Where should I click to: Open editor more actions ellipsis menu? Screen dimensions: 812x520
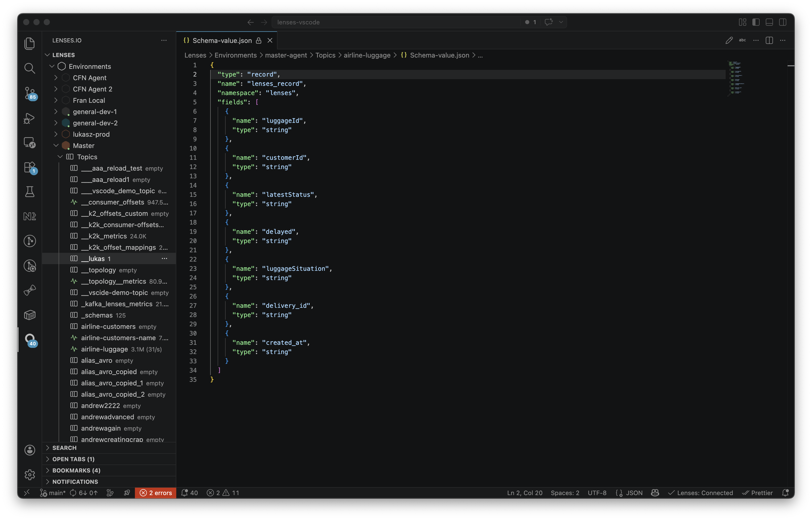[x=783, y=40]
